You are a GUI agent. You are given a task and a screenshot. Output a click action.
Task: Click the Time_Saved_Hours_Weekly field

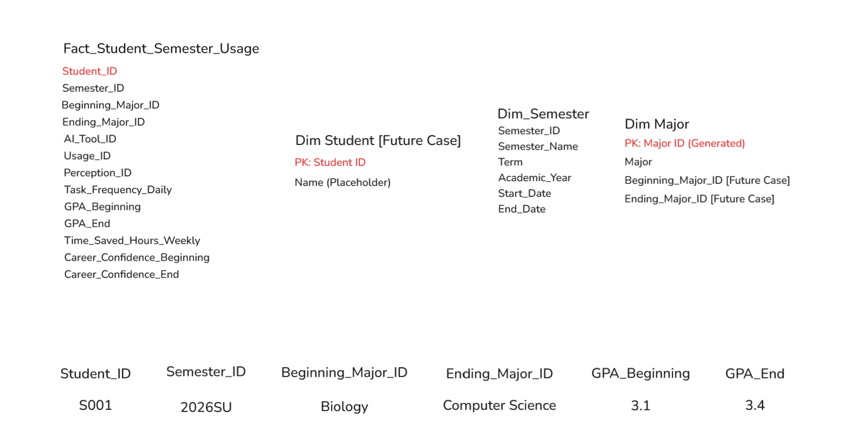[132, 240]
